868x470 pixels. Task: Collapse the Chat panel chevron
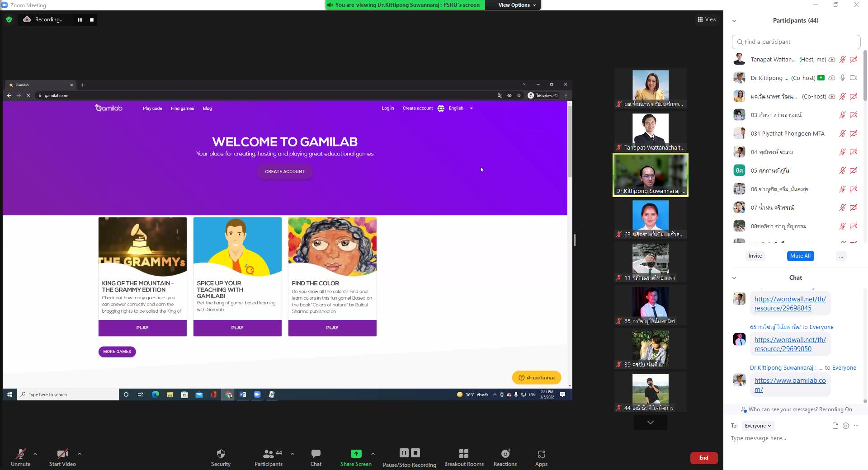tap(734, 278)
